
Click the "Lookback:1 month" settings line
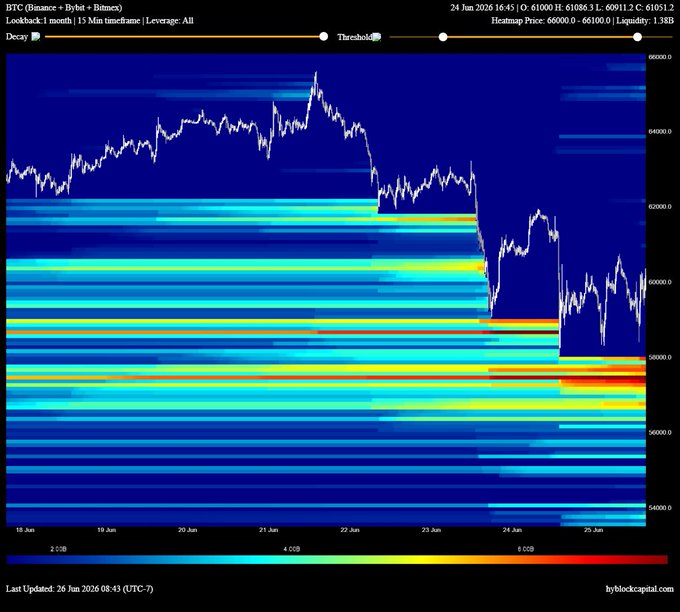[x=99, y=20]
